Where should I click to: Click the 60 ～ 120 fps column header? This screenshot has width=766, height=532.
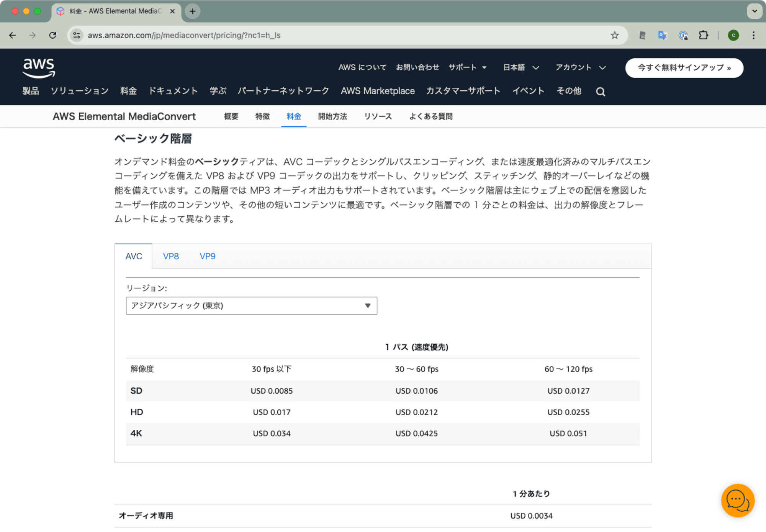click(568, 369)
